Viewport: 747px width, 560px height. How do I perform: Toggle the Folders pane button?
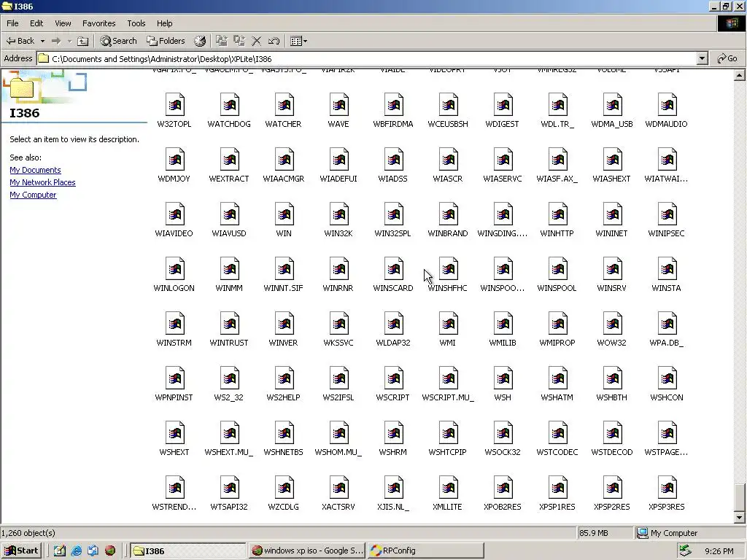pyautogui.click(x=166, y=41)
